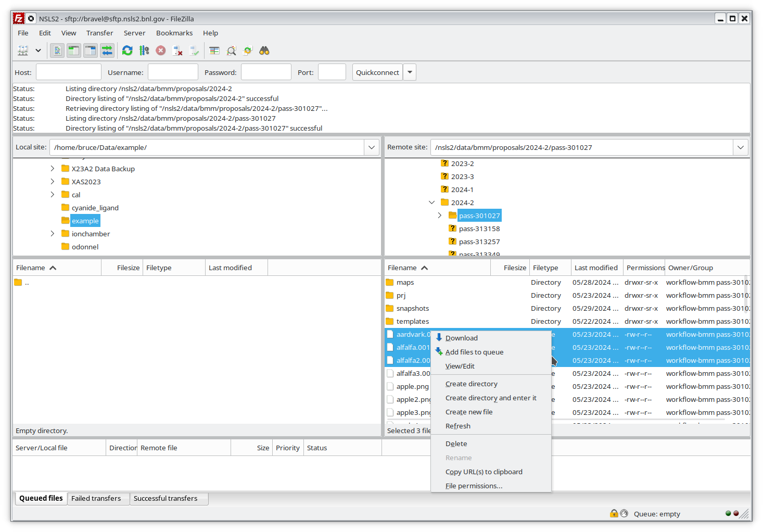Expand the cal local folder
This screenshot has width=763, height=532.
click(x=52, y=195)
